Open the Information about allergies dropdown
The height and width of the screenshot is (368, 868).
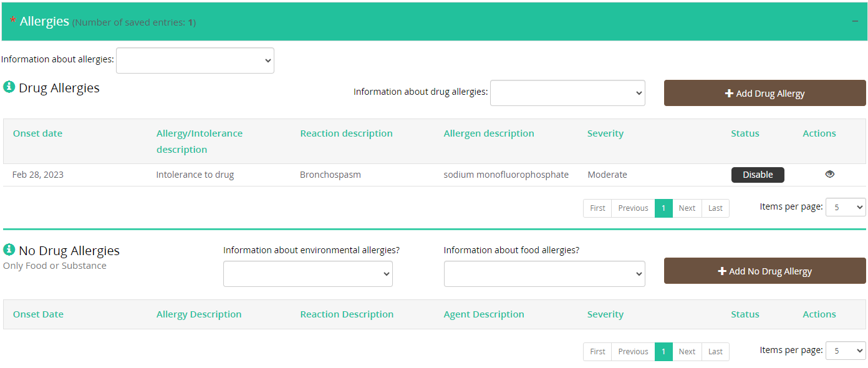click(195, 61)
